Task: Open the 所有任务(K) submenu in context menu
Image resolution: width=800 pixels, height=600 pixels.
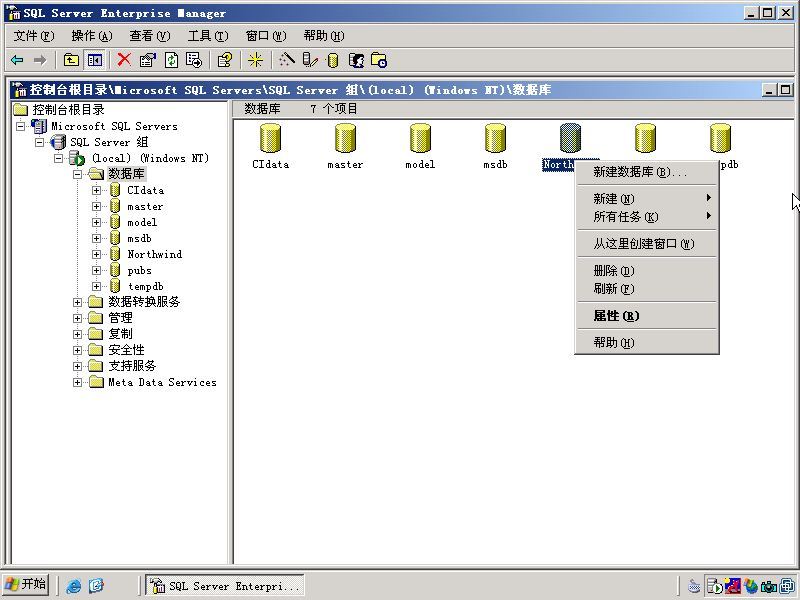Action: click(646, 217)
